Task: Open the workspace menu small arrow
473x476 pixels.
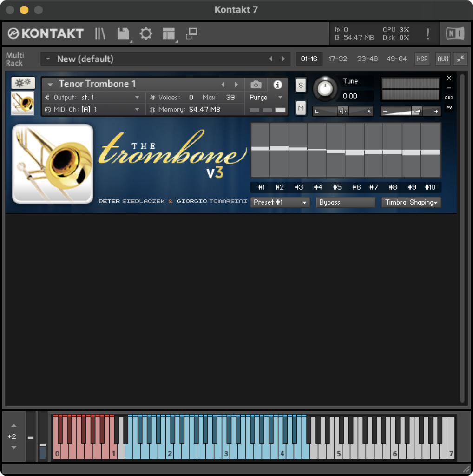Action: pyautogui.click(x=177, y=41)
